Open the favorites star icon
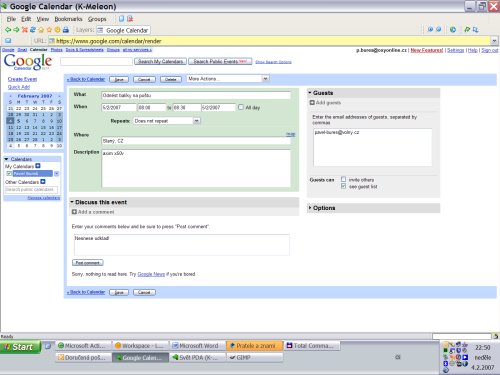Screen dimensions: 500x375 [49, 30]
